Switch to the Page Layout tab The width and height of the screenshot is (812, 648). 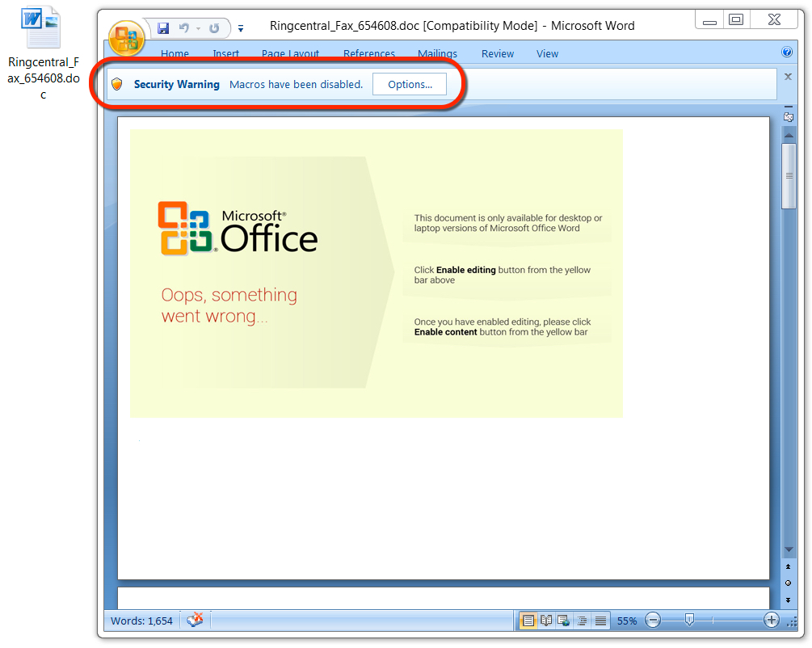[x=290, y=53]
